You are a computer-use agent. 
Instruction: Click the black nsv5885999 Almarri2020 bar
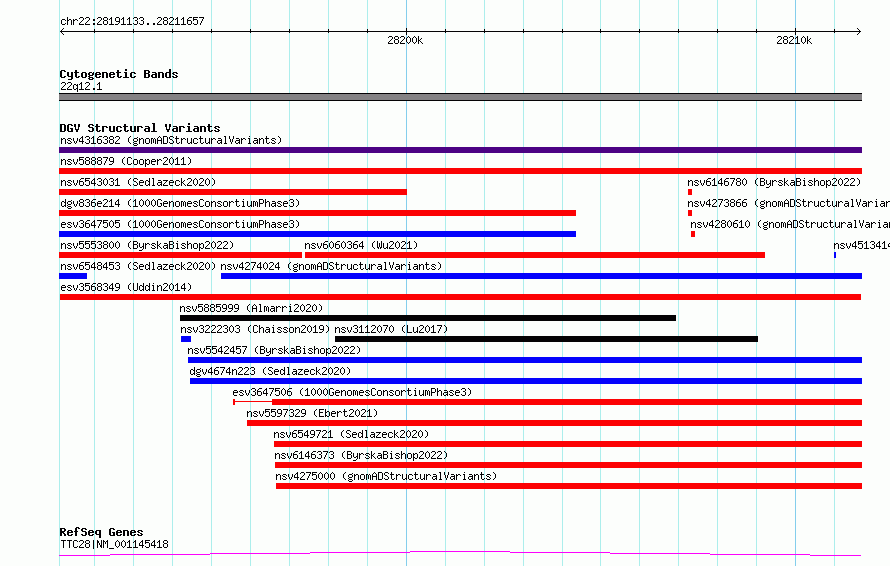tap(428, 318)
